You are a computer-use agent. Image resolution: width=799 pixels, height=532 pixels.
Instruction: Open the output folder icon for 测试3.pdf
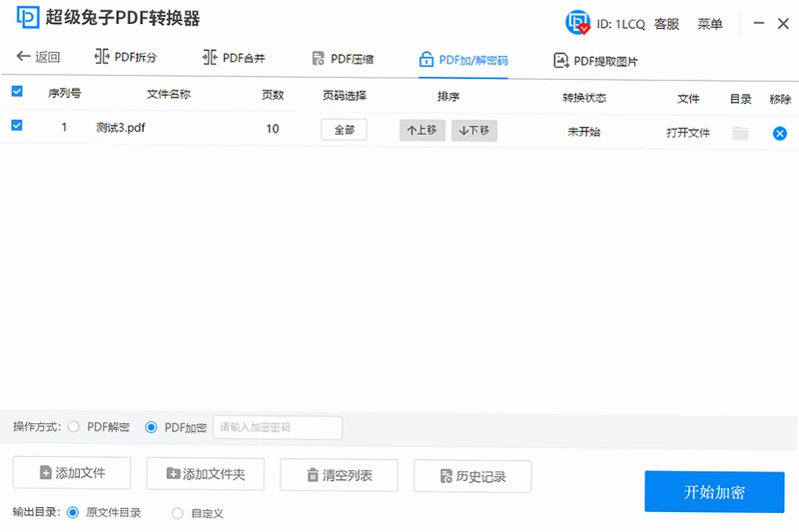[740, 133]
